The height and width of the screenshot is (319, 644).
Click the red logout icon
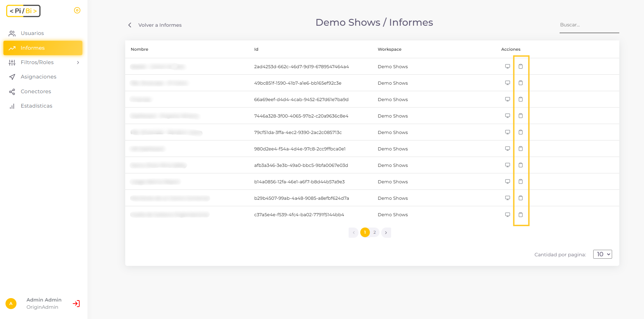pos(76,304)
